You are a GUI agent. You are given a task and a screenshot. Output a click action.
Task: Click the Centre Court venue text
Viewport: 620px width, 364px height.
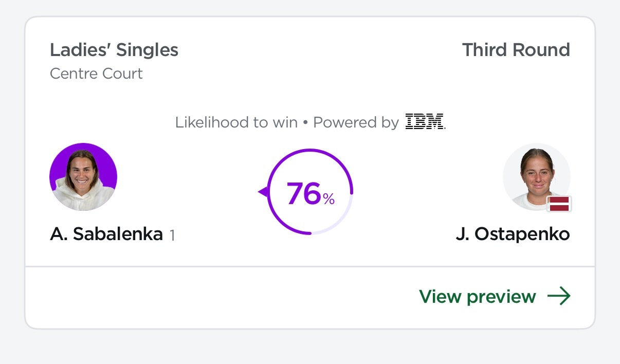tap(96, 74)
